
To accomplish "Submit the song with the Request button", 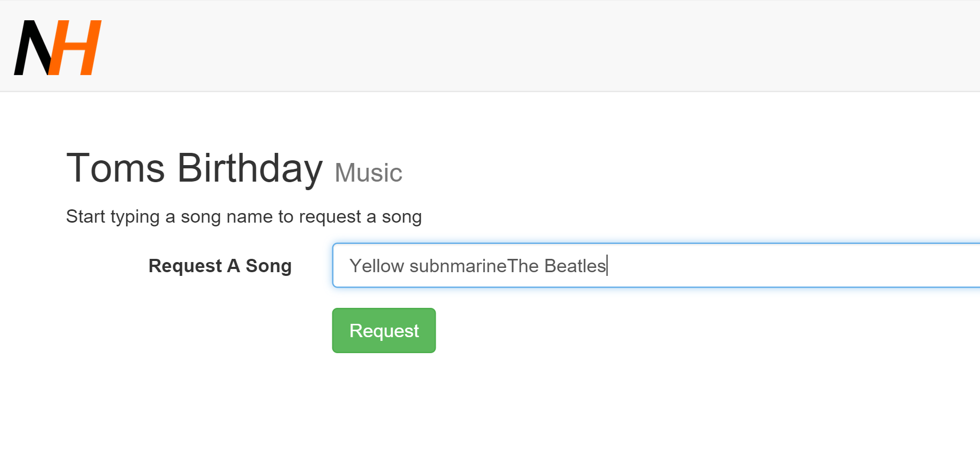I will pos(383,330).
